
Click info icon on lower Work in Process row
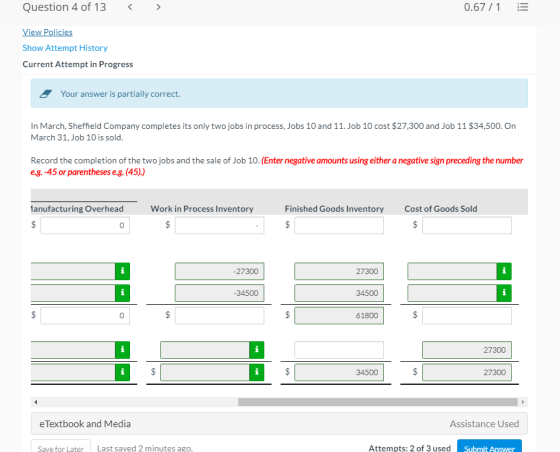coord(256,350)
